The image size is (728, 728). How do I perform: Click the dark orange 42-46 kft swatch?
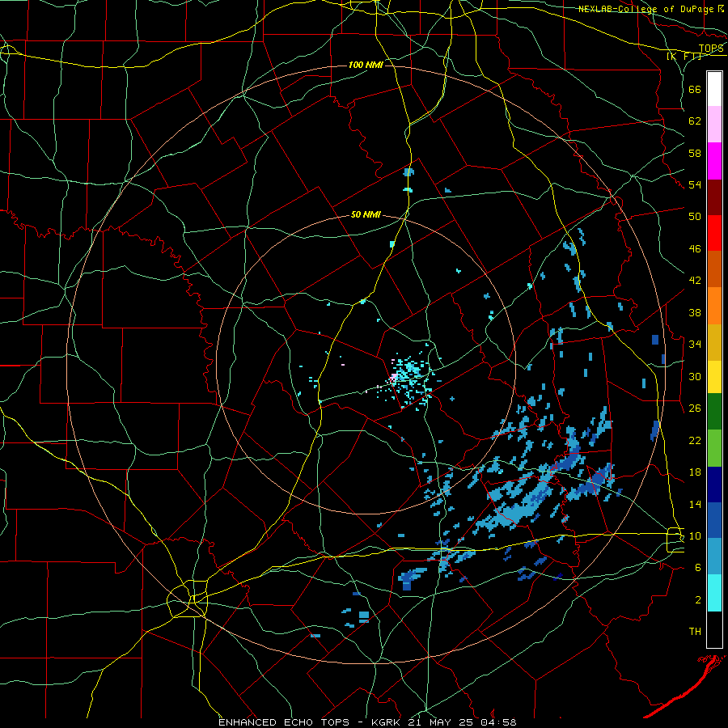[714, 269]
